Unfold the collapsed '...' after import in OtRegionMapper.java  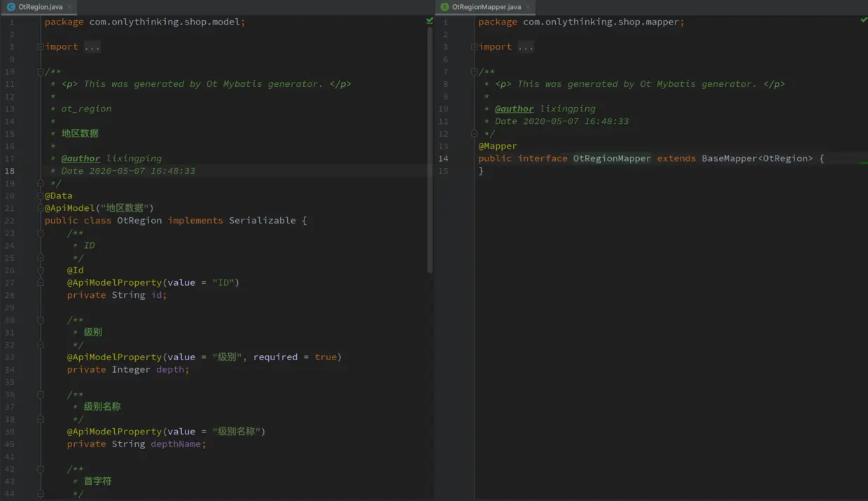pos(526,47)
